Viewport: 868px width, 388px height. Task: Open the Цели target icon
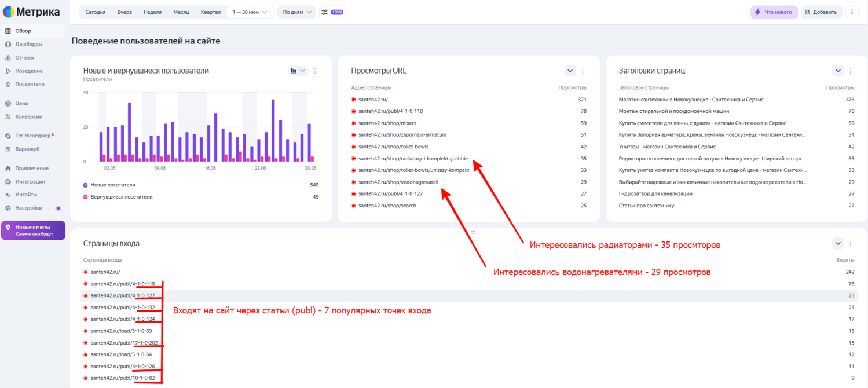tap(8, 103)
